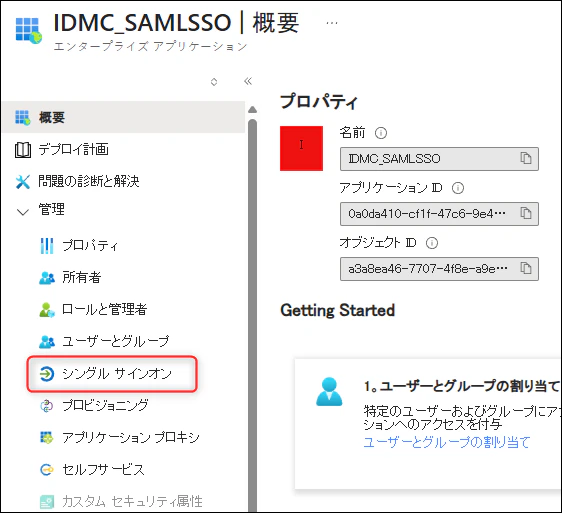Screen dimensions: 562x513
Task: Click the sidebar scroll up arrow
Action: (252, 109)
